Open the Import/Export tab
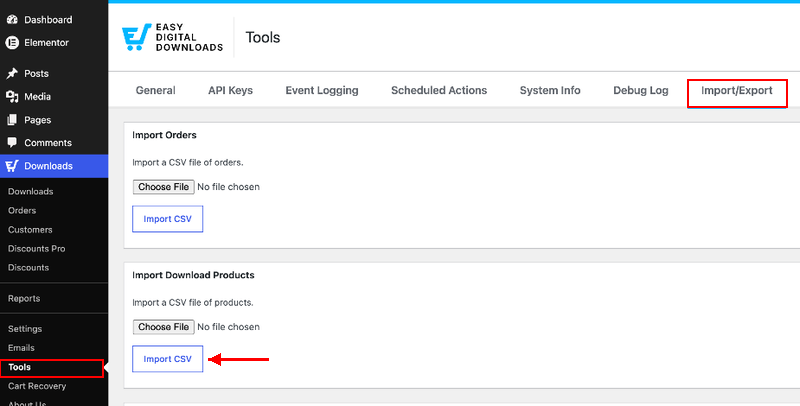Image resolution: width=800 pixels, height=406 pixels. click(x=737, y=91)
